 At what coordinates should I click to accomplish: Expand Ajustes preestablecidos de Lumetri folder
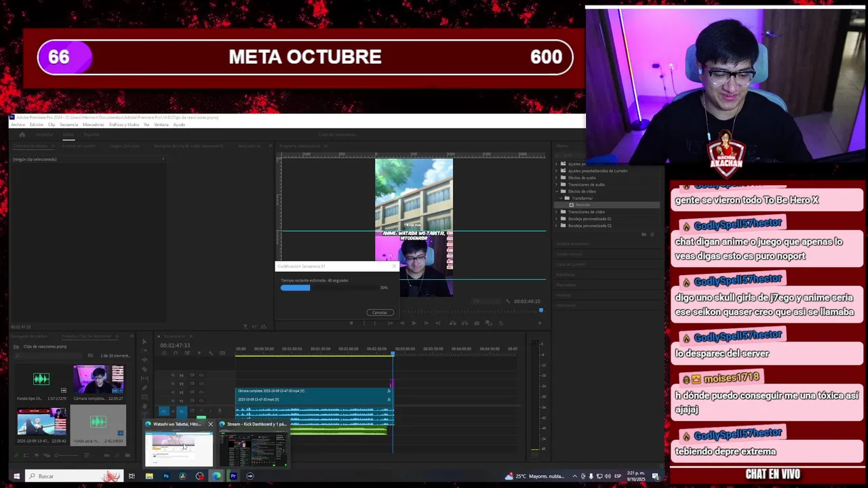[x=556, y=171]
